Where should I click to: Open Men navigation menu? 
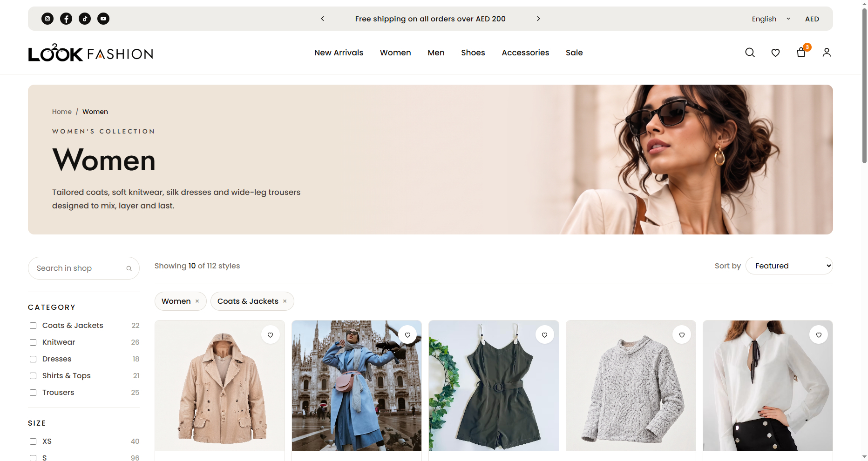click(436, 53)
